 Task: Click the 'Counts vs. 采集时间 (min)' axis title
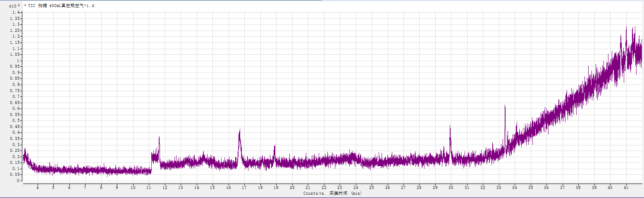pos(332,193)
